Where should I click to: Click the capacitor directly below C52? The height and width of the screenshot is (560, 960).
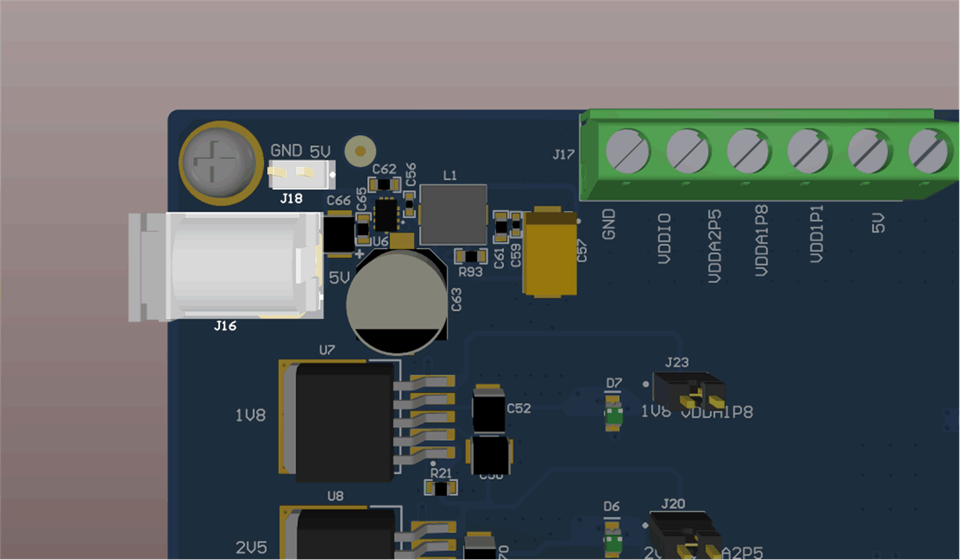(x=490, y=455)
